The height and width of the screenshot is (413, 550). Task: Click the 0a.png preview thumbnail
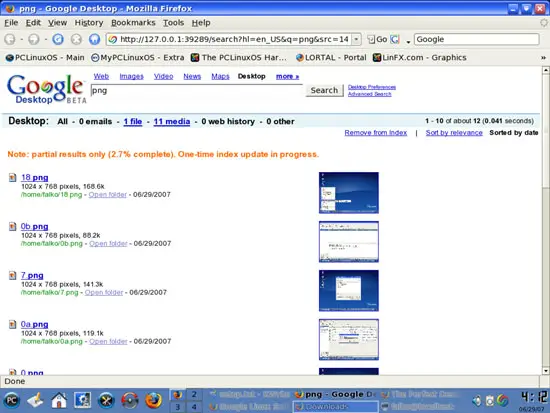[349, 340]
